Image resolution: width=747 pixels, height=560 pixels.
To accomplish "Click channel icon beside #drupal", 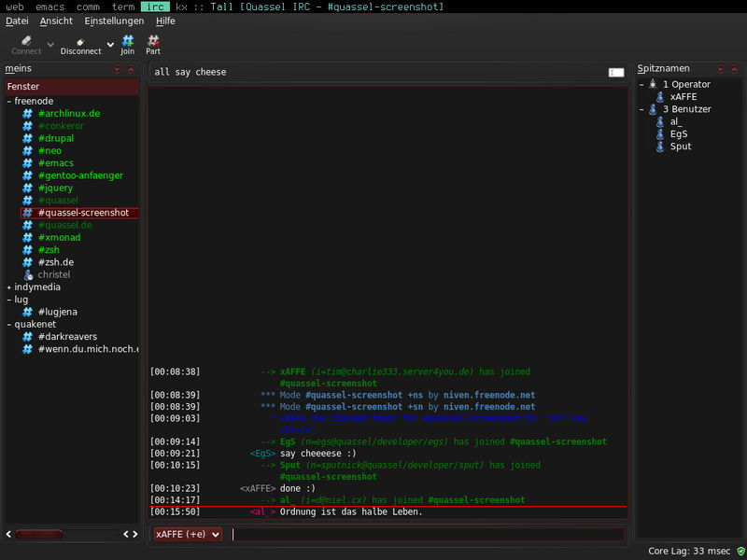I will pyautogui.click(x=28, y=138).
